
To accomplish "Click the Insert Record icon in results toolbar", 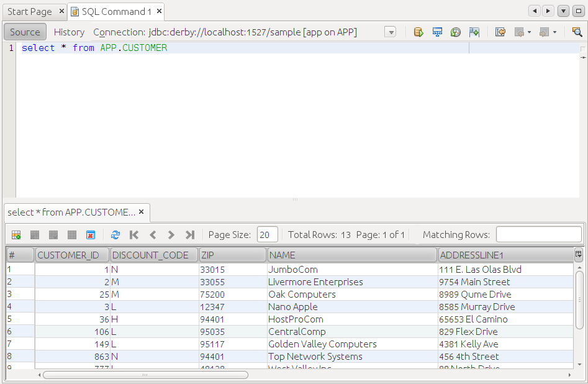I will (16, 235).
